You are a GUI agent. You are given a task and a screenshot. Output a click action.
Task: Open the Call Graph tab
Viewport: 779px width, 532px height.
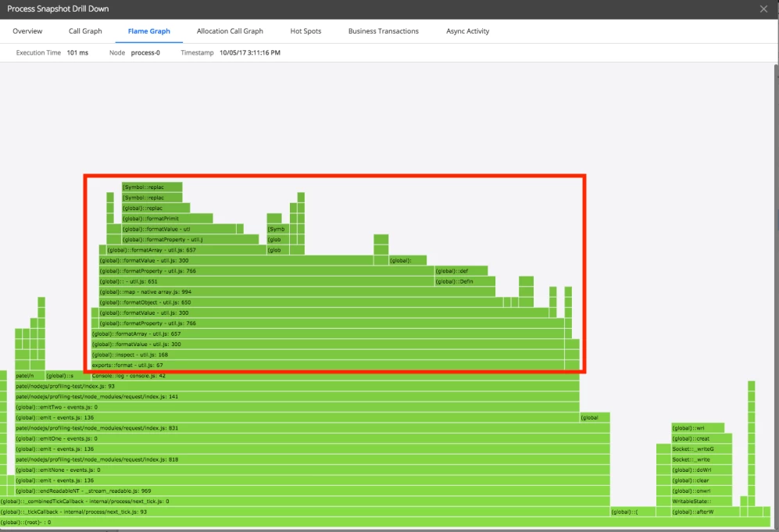85,31
